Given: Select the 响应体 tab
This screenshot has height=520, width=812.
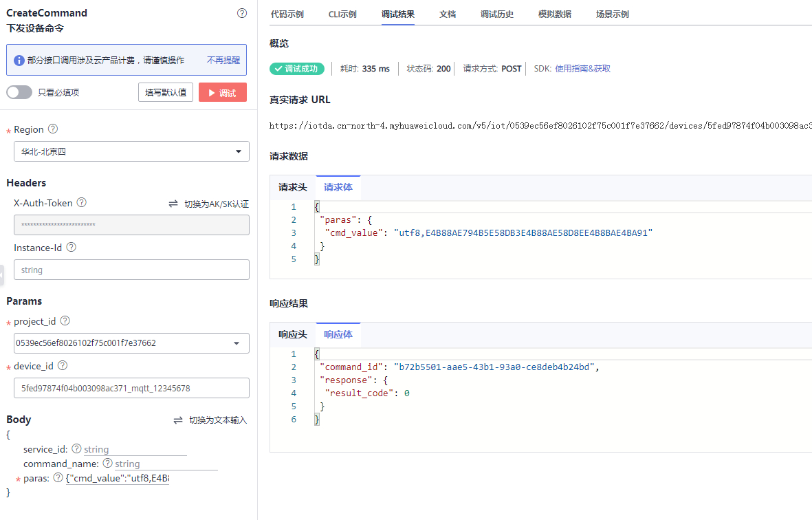Looking at the screenshot, I should 338,334.
